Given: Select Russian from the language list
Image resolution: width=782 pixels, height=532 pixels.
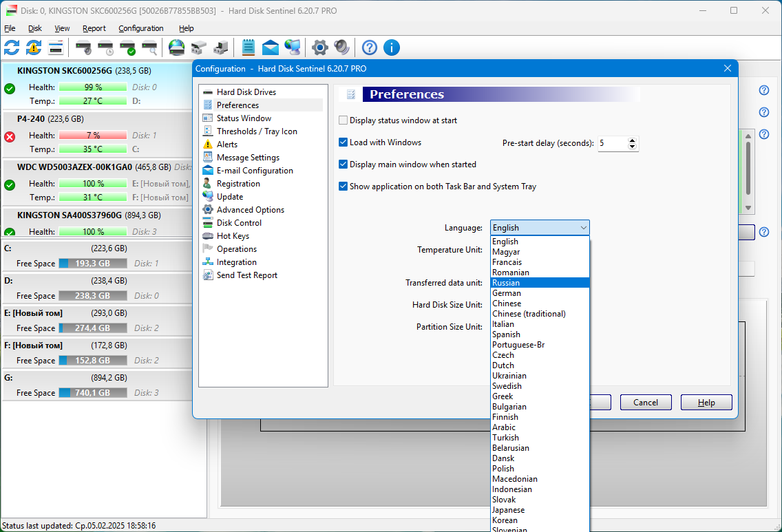Looking at the screenshot, I should coord(506,283).
